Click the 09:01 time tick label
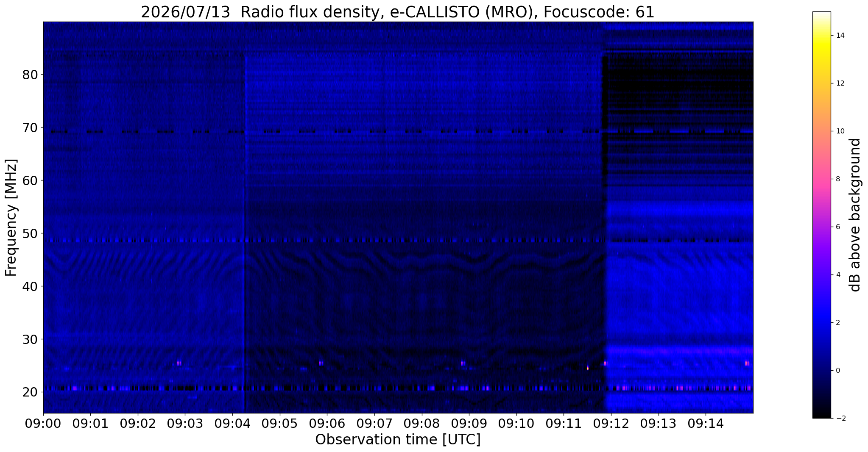This screenshot has width=868, height=452. point(90,423)
